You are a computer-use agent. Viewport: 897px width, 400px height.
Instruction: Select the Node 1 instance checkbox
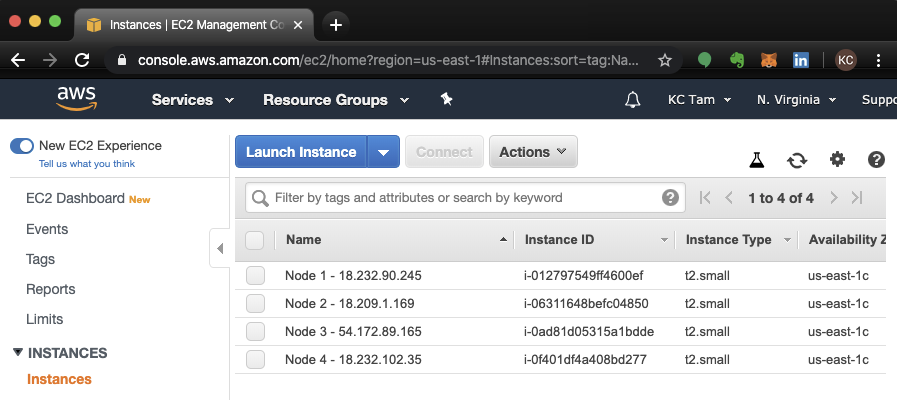coord(255,275)
